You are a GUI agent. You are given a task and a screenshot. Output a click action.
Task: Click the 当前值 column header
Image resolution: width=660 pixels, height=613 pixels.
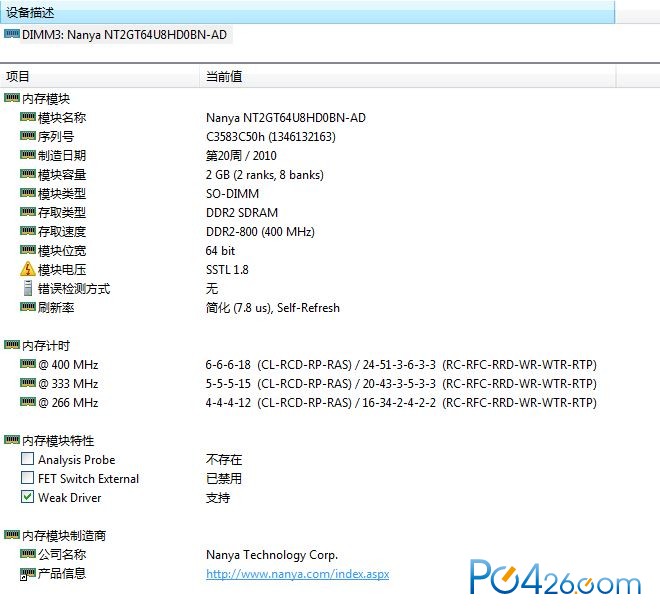(407, 76)
